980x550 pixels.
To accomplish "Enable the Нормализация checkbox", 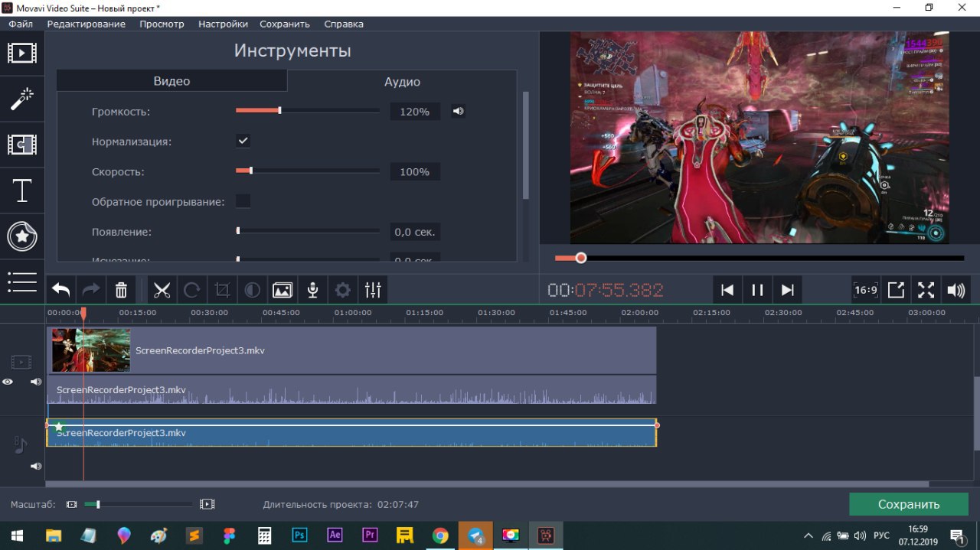I will [x=243, y=141].
